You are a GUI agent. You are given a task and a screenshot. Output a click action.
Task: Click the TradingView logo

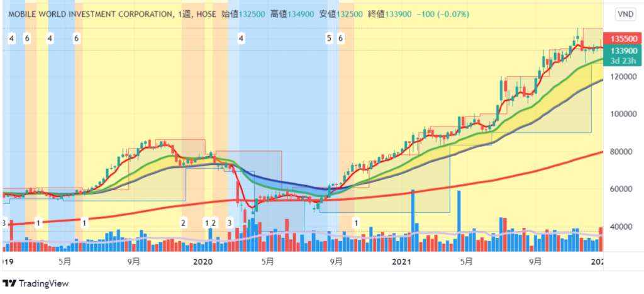36,283
